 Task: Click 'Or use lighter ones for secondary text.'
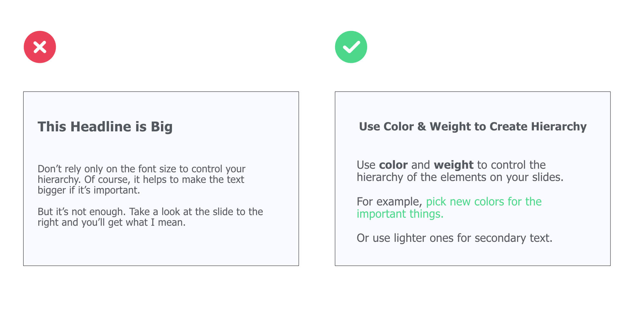(454, 238)
